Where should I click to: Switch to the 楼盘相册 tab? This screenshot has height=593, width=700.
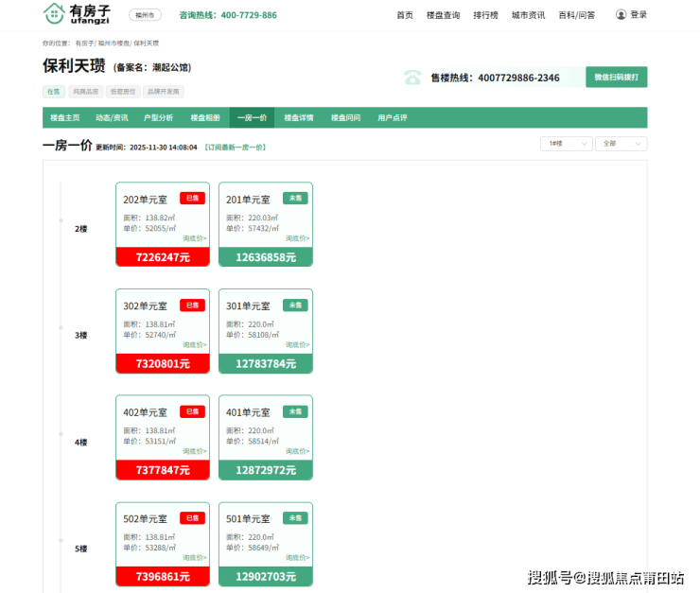click(x=204, y=118)
